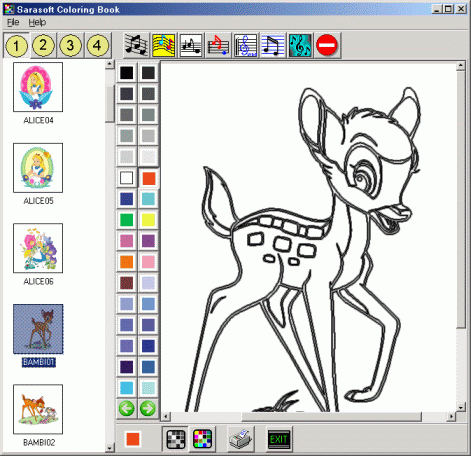The height and width of the screenshot is (456, 471).
Task: Select picture set tab 1
Action: pyautogui.click(x=16, y=45)
